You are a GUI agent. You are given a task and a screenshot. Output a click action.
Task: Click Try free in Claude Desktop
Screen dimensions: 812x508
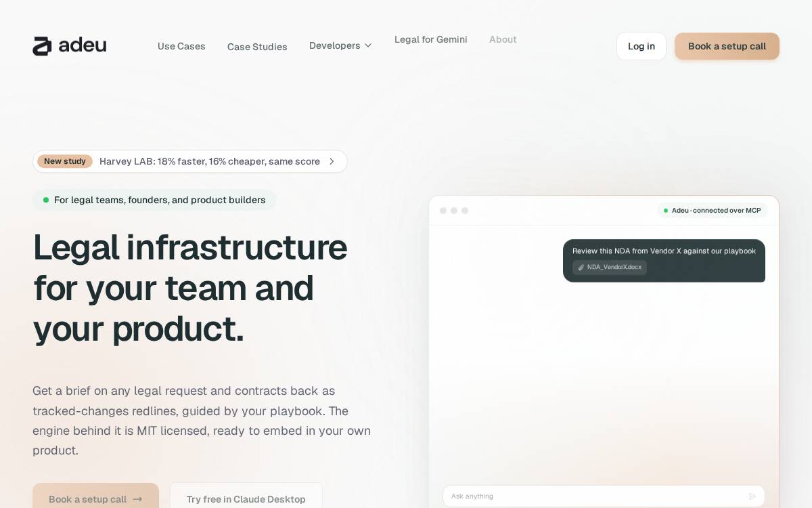tap(246, 499)
